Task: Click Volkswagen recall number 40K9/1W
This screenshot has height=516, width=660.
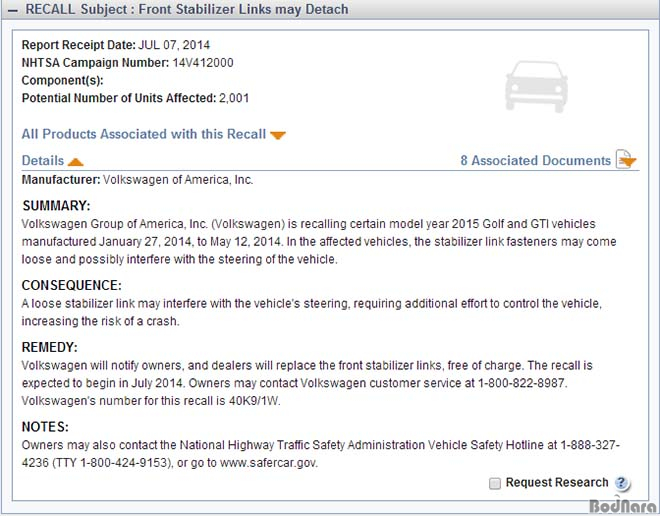Action: [x=254, y=401]
